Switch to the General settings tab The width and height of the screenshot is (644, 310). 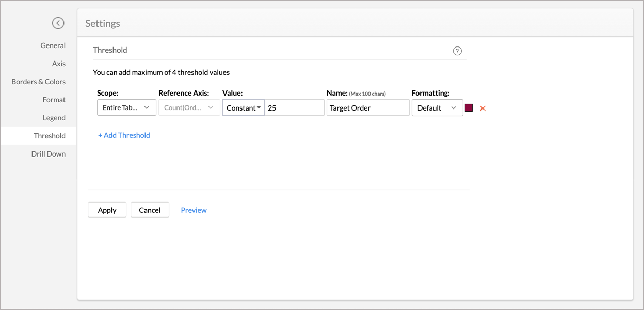pyautogui.click(x=53, y=45)
